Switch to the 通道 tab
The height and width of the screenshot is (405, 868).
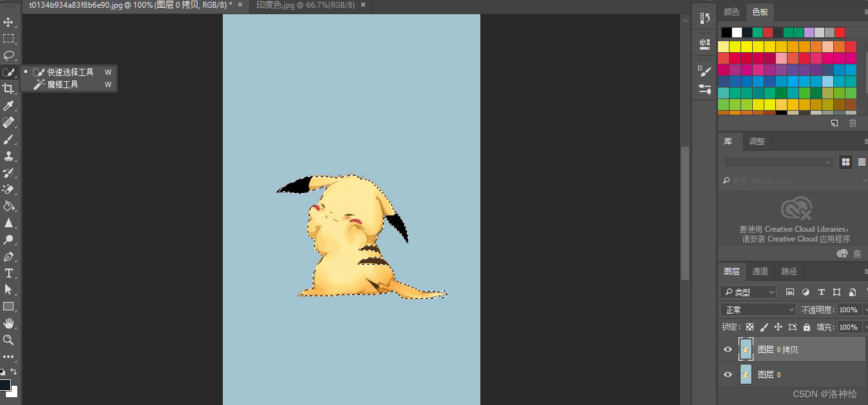click(760, 272)
